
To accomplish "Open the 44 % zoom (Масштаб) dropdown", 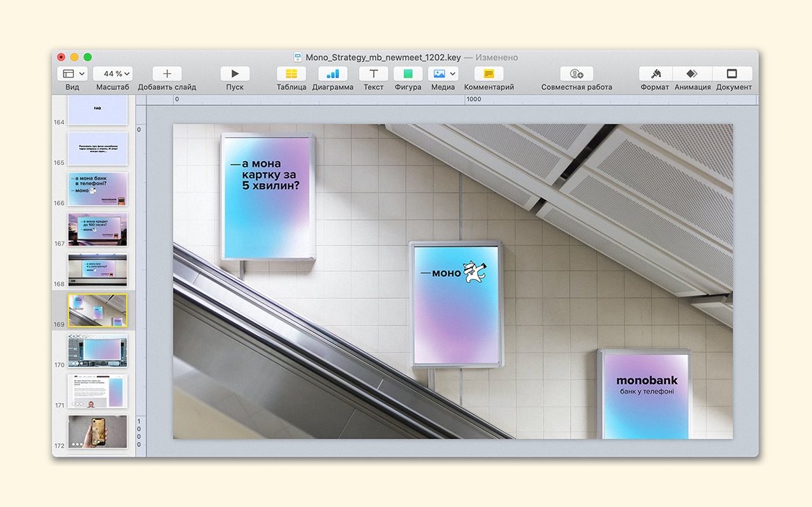I will (x=112, y=73).
